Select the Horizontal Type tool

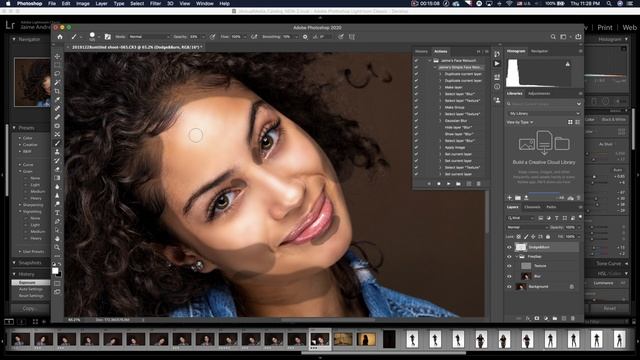point(57,213)
